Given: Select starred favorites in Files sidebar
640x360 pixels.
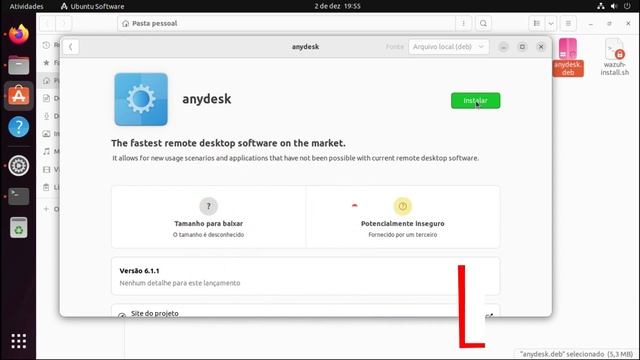Looking at the screenshot, I should [47, 62].
